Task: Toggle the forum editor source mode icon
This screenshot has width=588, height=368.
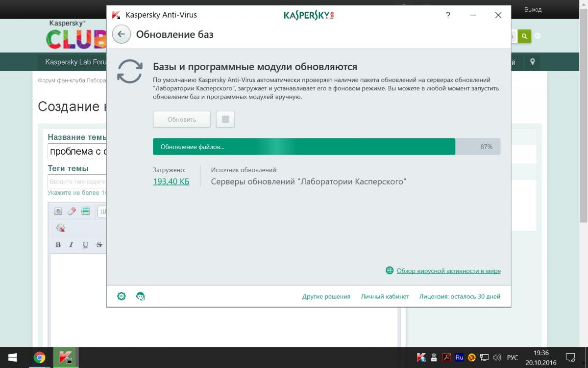Action: pos(58,211)
